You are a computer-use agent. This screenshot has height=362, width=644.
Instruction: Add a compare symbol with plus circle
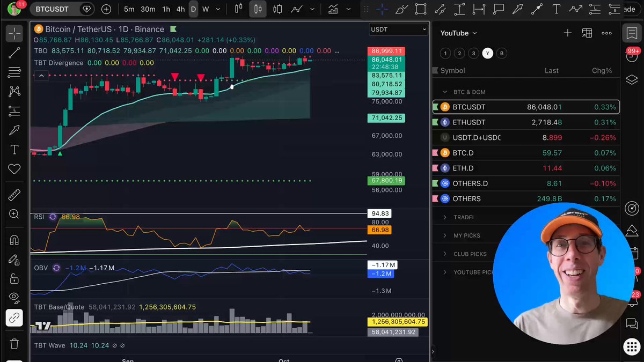(x=106, y=9)
